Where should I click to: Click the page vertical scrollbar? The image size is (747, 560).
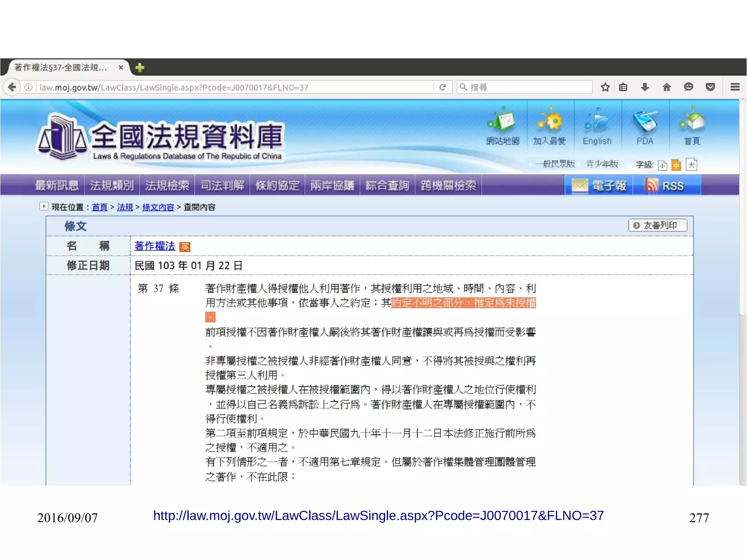coord(743,208)
